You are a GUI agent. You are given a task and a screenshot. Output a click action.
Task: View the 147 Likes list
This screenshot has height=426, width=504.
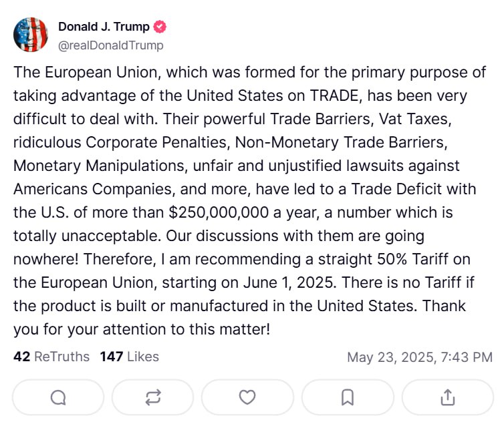click(129, 357)
